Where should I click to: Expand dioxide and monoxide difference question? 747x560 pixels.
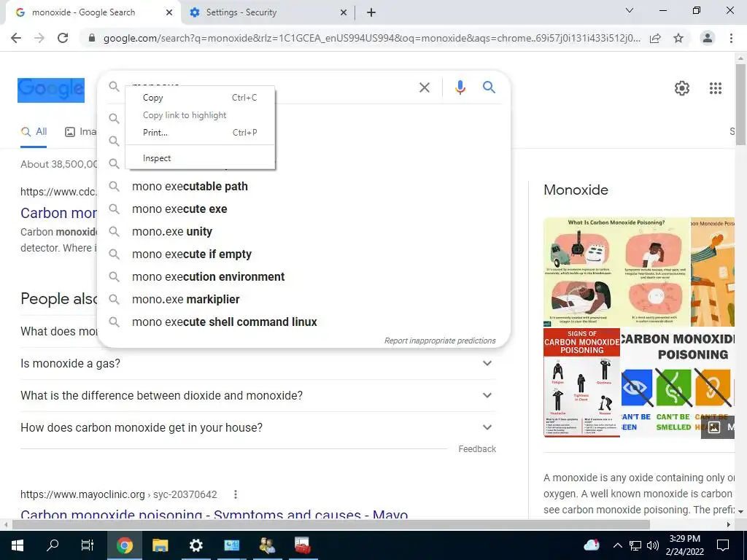coord(258,396)
